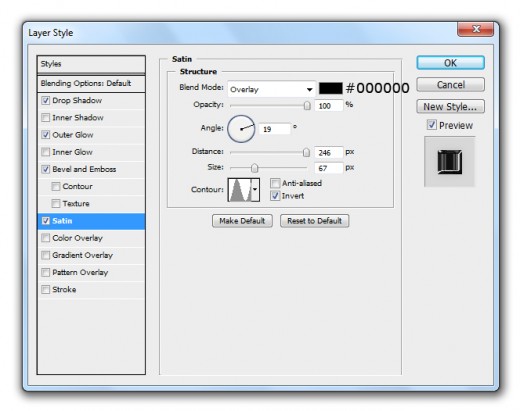Turn on Gradient Overlay checkbox
This screenshot has height=411, width=520.
(x=45, y=255)
